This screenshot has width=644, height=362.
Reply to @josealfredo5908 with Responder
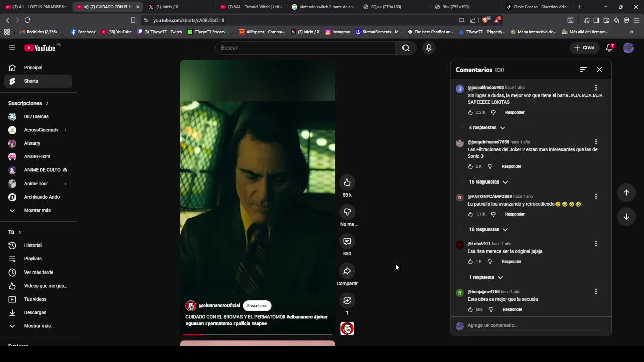pyautogui.click(x=515, y=112)
